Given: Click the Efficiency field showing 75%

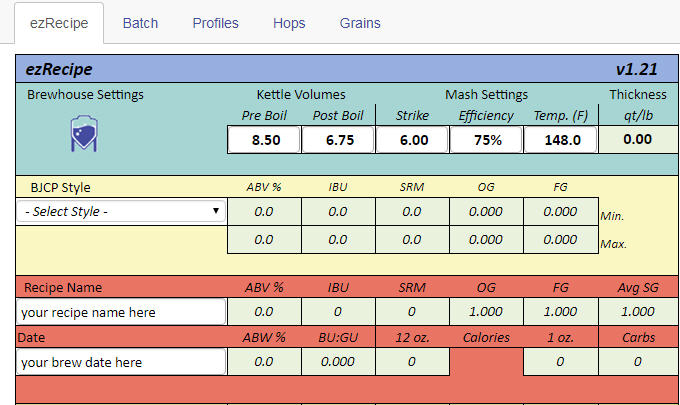Looking at the screenshot, I should 486,140.
